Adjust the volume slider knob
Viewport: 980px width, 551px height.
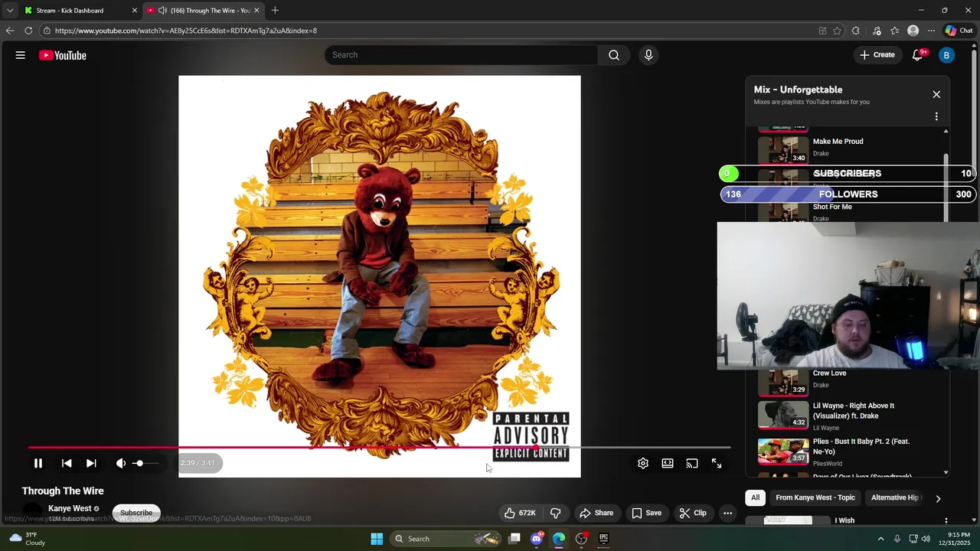pyautogui.click(x=139, y=463)
